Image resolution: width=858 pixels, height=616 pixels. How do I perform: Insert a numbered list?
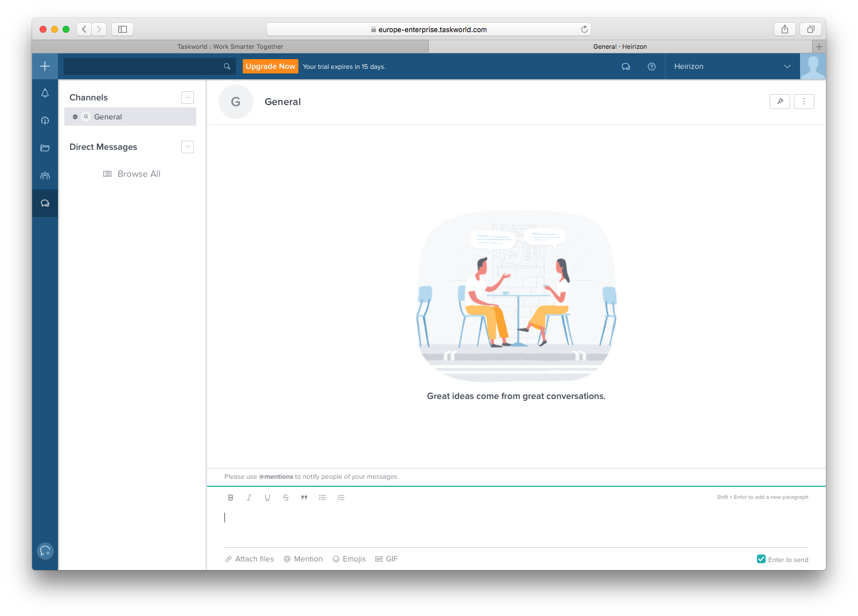(341, 498)
